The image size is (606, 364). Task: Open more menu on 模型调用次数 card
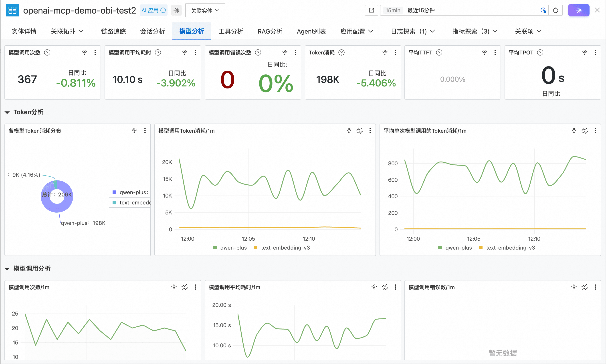point(95,52)
